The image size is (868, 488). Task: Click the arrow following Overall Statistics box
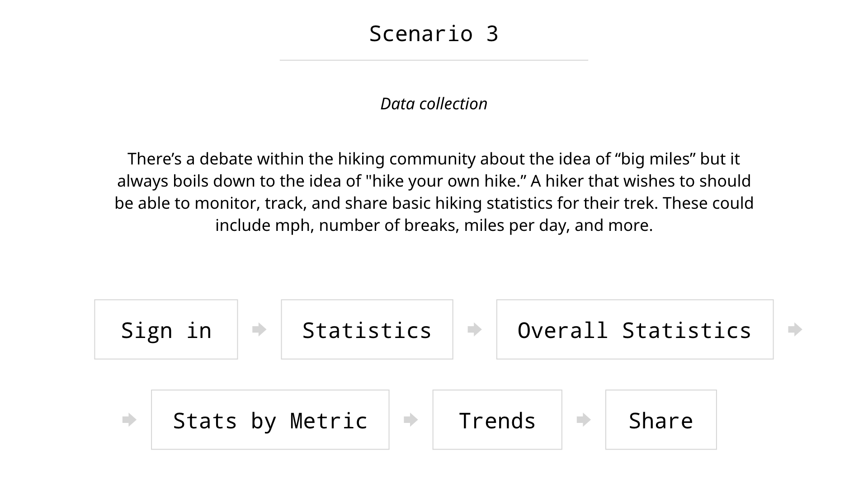(x=795, y=329)
